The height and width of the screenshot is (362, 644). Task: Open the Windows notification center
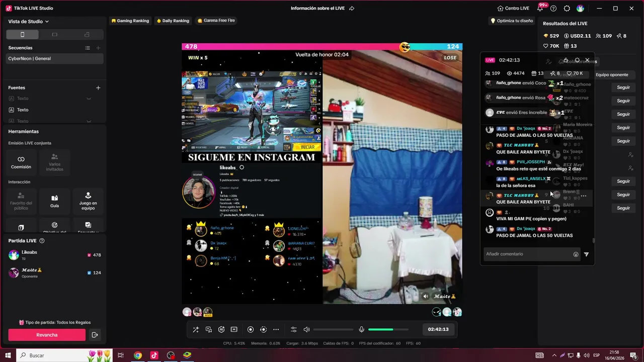[633, 355]
